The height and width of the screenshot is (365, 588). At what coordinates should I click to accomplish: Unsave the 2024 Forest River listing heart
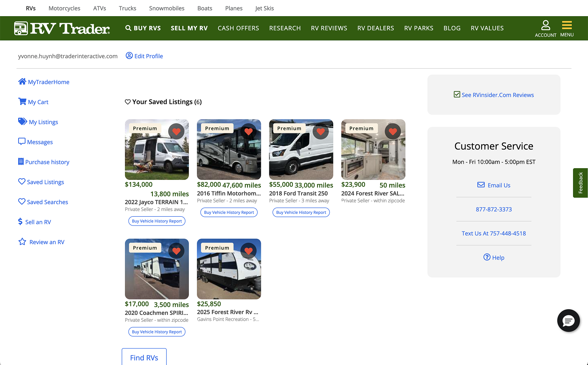click(x=393, y=131)
